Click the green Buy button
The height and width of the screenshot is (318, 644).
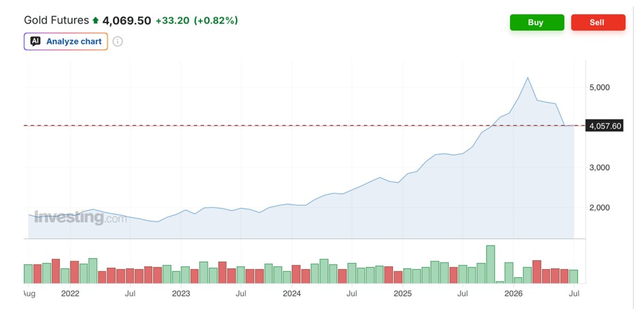(x=537, y=22)
